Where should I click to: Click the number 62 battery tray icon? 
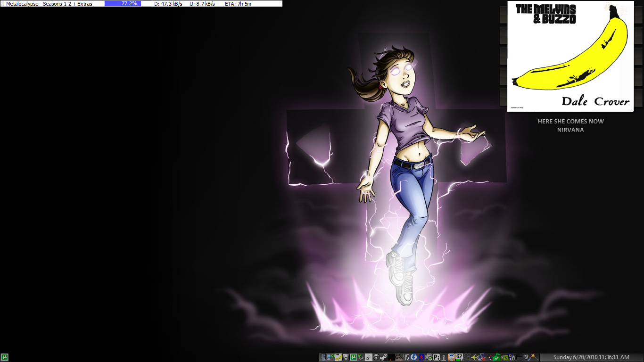459,357
